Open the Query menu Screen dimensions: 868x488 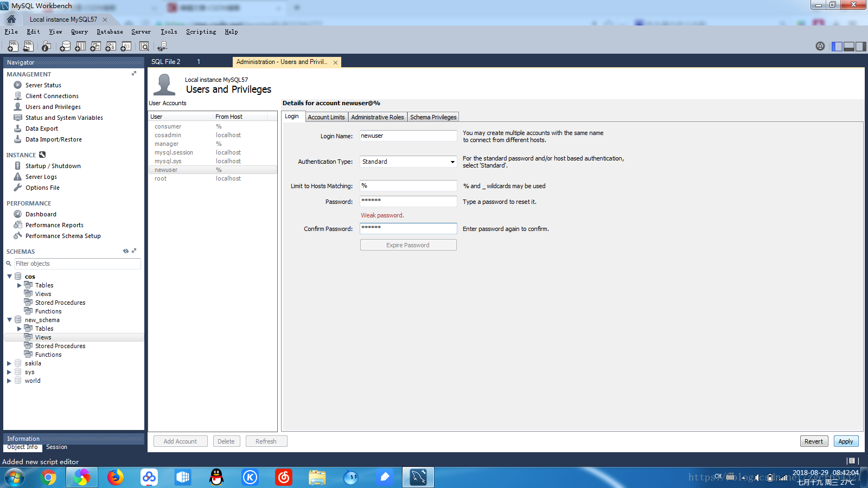tap(79, 31)
